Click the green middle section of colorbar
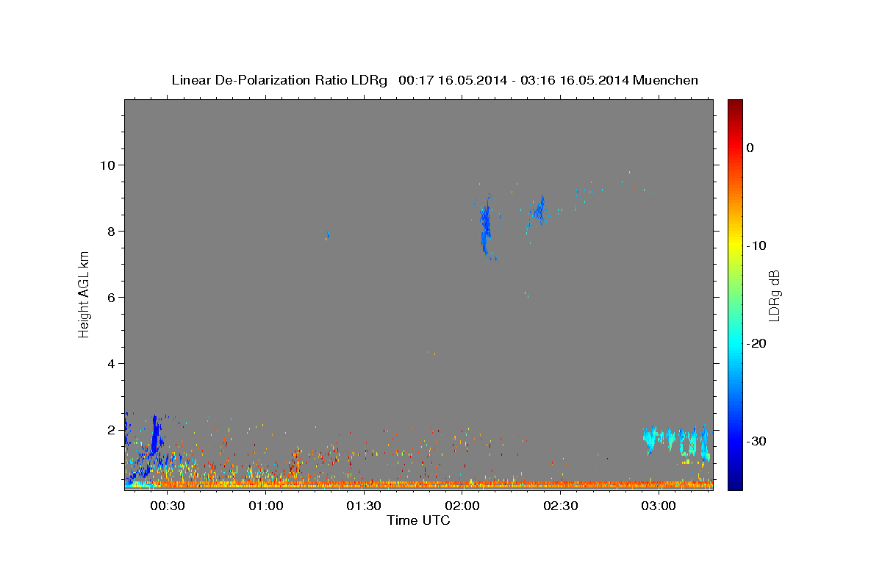Viewport: 882px width, 588px height. click(x=735, y=295)
